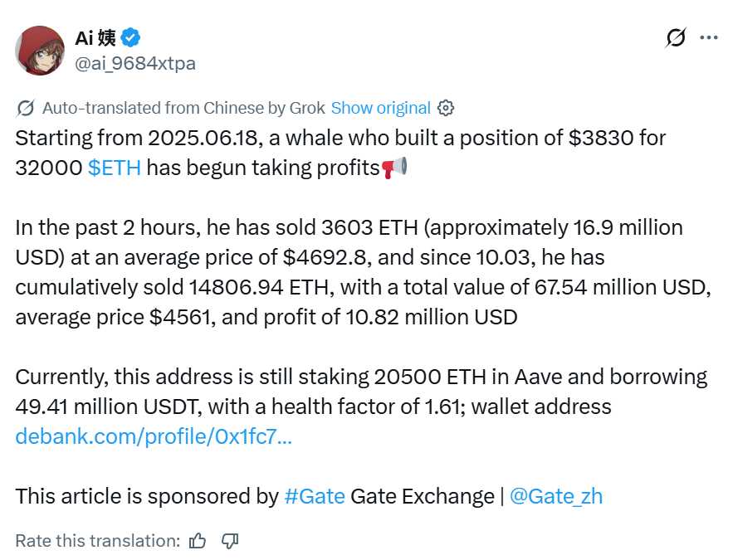Image resolution: width=733 pixels, height=560 pixels.
Task: Open the #Gate hashtag
Action: [314, 496]
